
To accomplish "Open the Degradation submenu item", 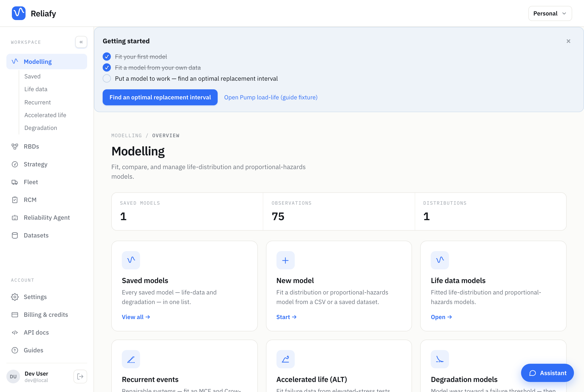I will (41, 128).
